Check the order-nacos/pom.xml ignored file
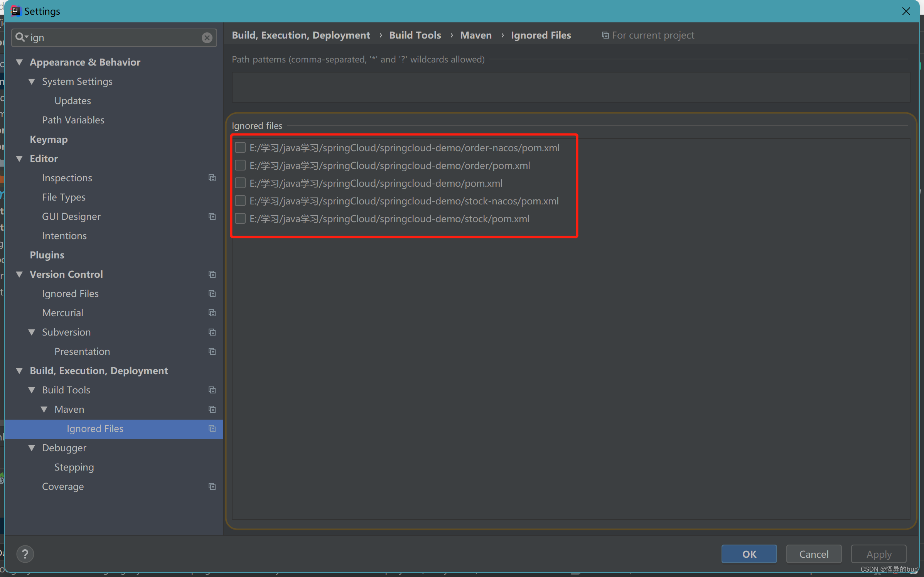The width and height of the screenshot is (924, 577). point(240,147)
